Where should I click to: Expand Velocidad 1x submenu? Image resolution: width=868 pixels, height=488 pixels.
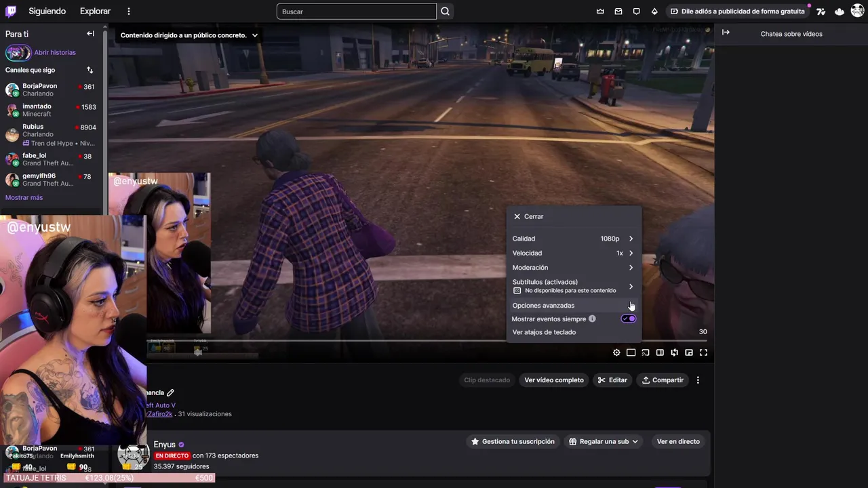coord(574,253)
